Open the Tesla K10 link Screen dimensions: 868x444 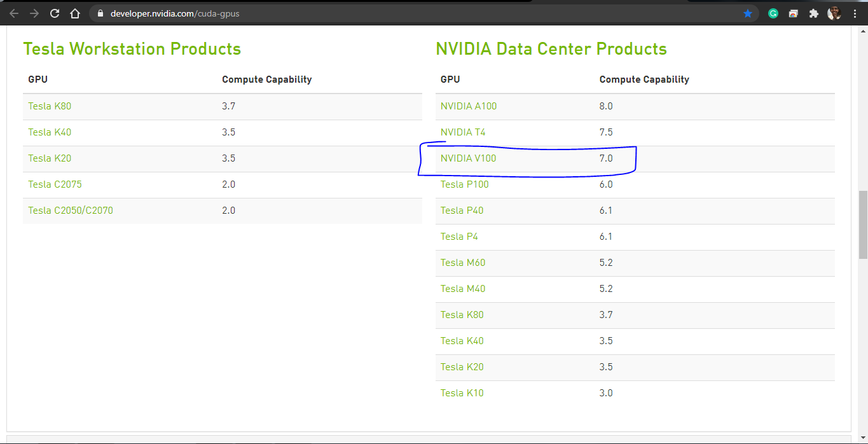tap(462, 393)
